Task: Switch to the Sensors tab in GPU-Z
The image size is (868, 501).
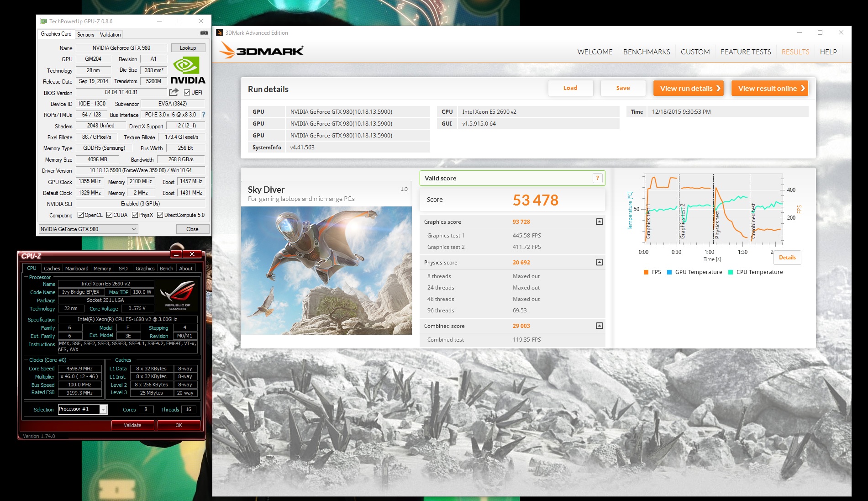Action: (x=85, y=35)
